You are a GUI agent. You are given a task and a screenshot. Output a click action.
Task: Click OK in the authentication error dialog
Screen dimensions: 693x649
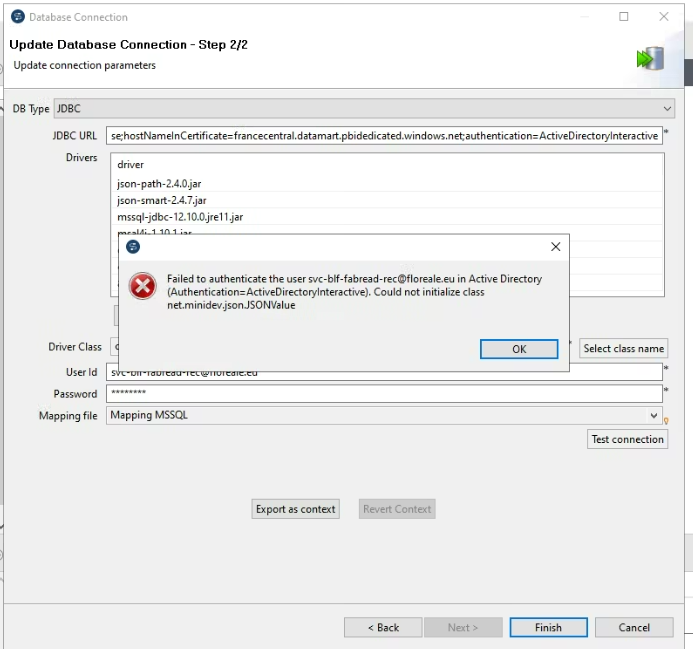[x=519, y=349]
